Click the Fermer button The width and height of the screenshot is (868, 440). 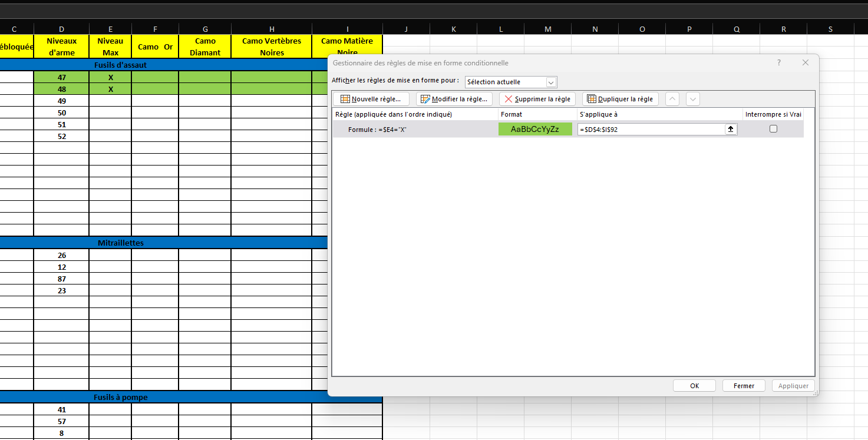[x=744, y=386]
